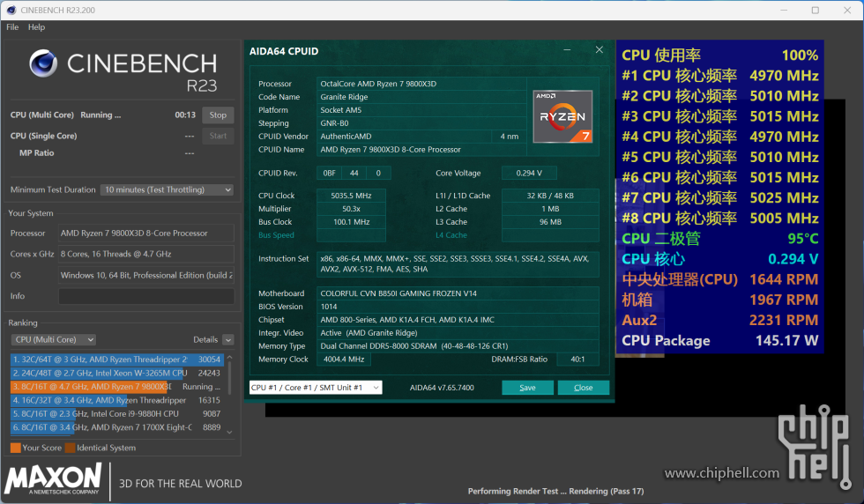This screenshot has width=864, height=504.
Task: Click the CPU 二极管 95°C temperature reading
Action: 719,239
